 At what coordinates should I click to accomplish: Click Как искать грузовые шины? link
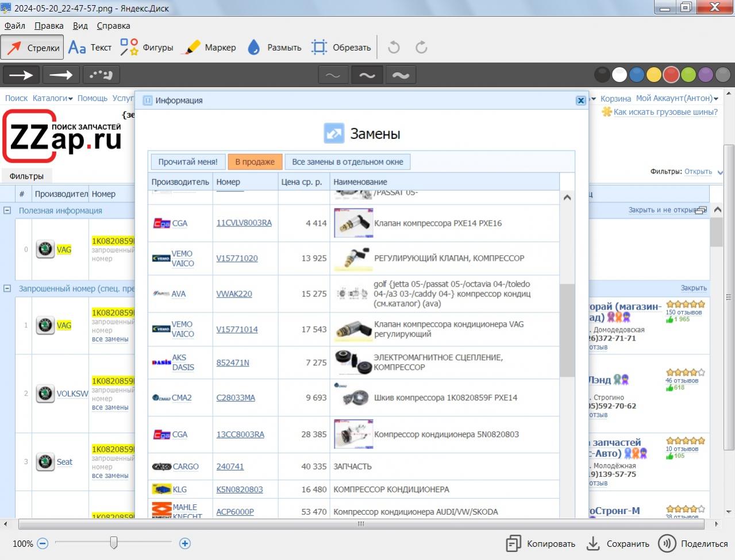click(x=665, y=112)
